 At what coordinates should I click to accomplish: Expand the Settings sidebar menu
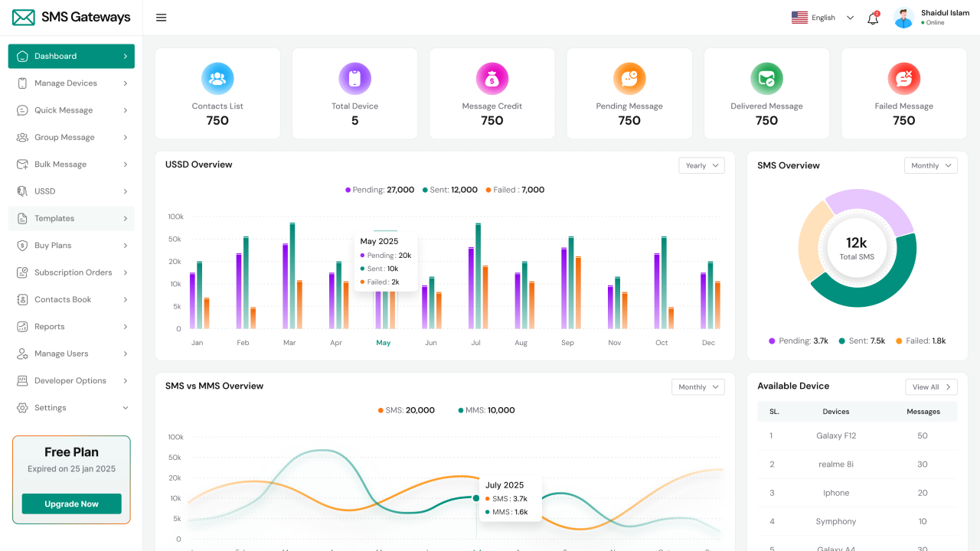71,408
